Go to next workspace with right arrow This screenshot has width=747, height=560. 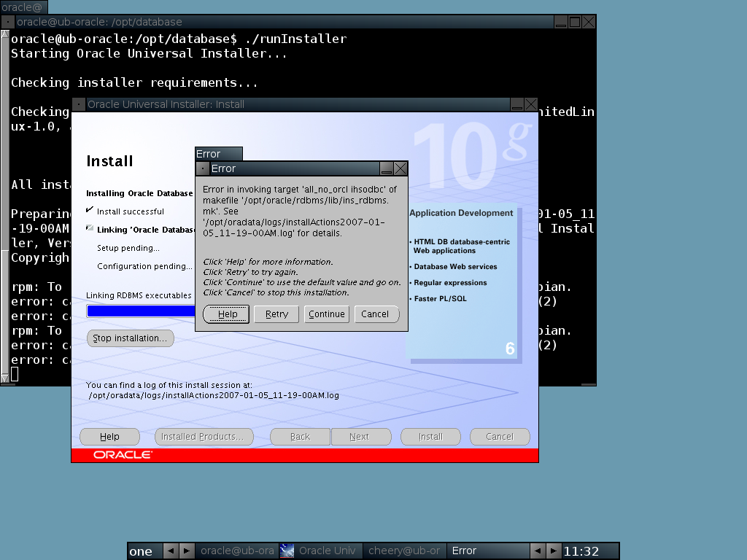click(x=187, y=551)
